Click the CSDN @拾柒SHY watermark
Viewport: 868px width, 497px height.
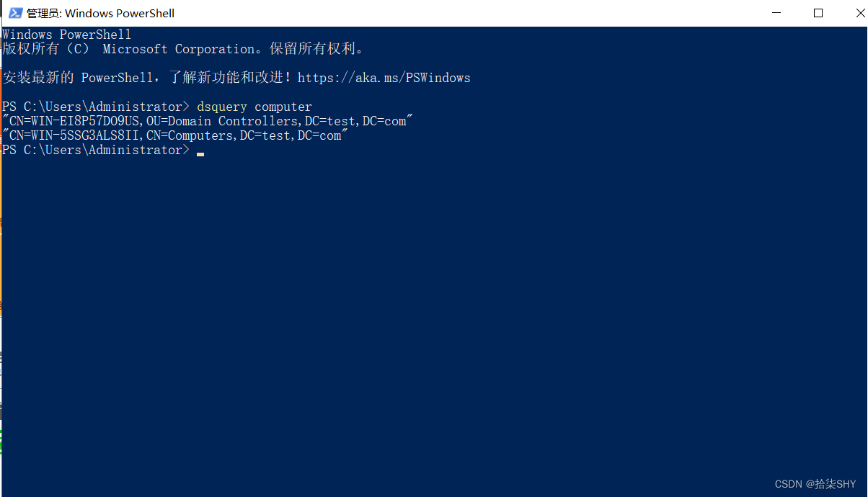pos(815,484)
